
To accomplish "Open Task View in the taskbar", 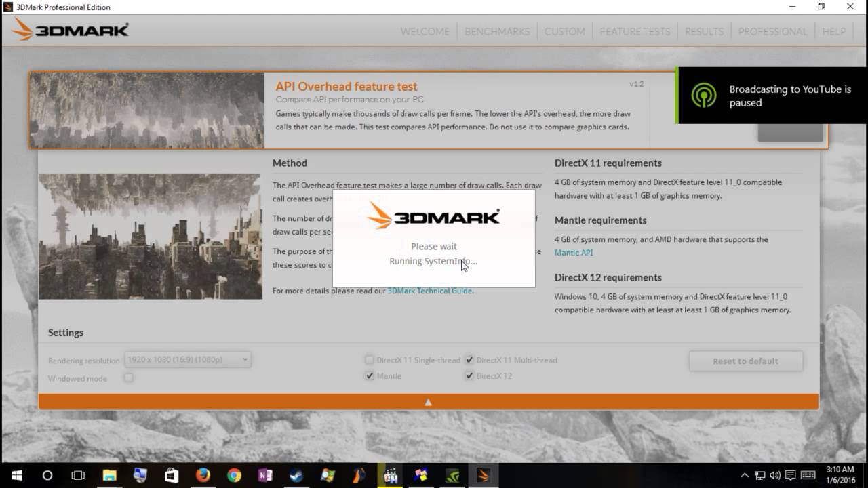I will click(78, 475).
